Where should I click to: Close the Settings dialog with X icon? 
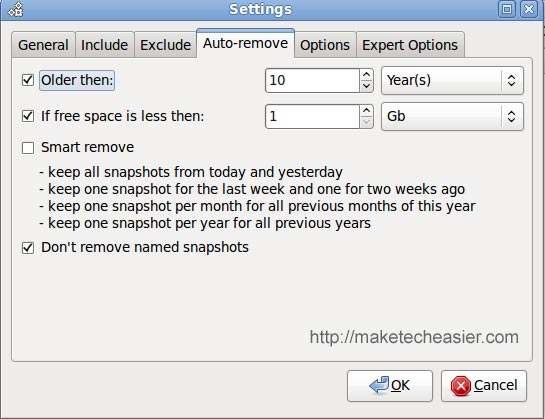click(529, 9)
